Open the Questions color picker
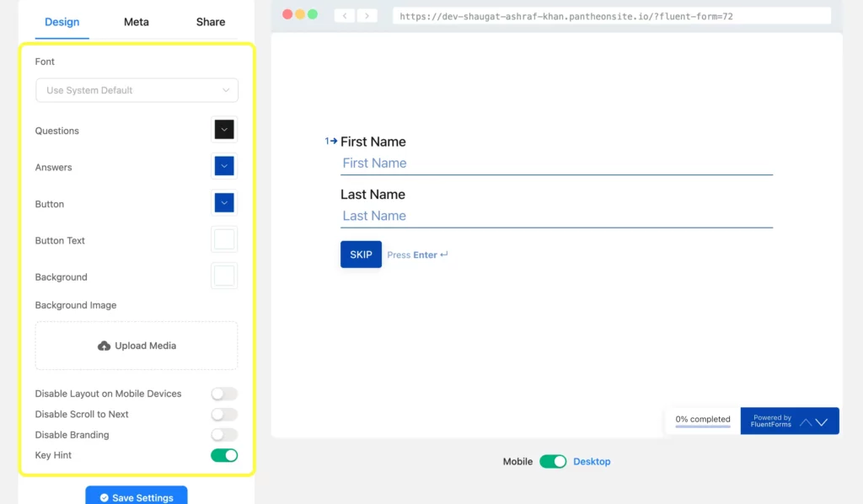 pyautogui.click(x=224, y=130)
